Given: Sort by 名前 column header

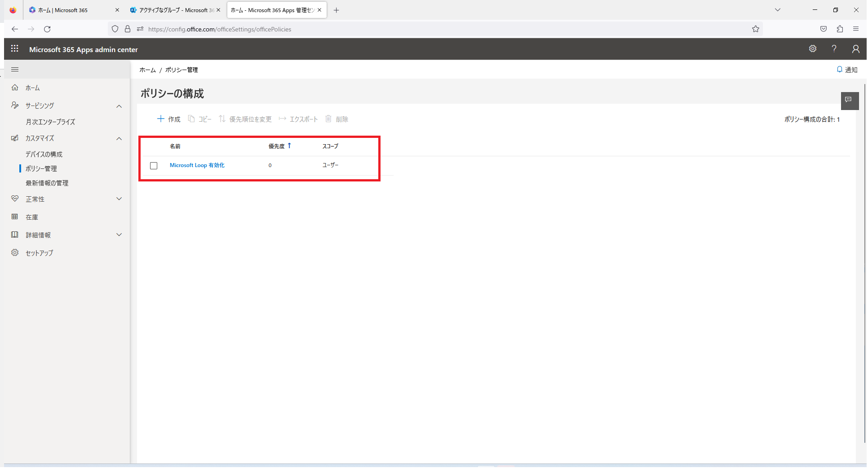Looking at the screenshot, I should pyautogui.click(x=175, y=146).
